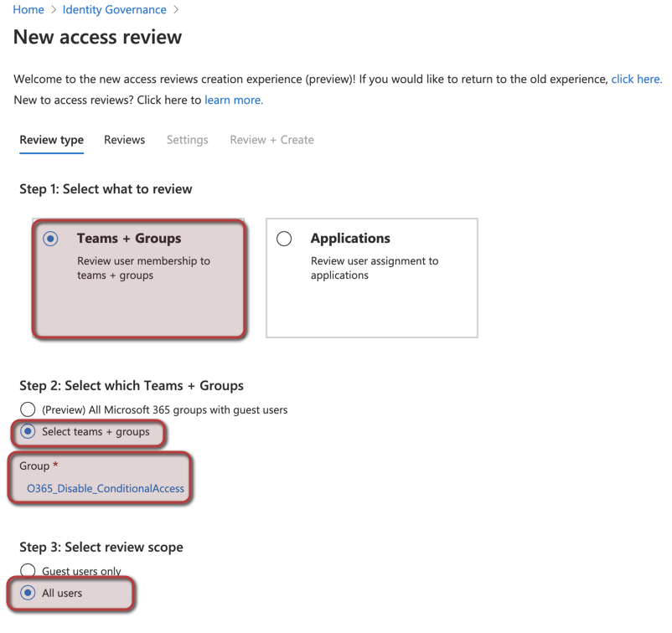Select the 'Select teams + groups' radio option
The width and height of the screenshot is (672, 633).
coord(28,432)
